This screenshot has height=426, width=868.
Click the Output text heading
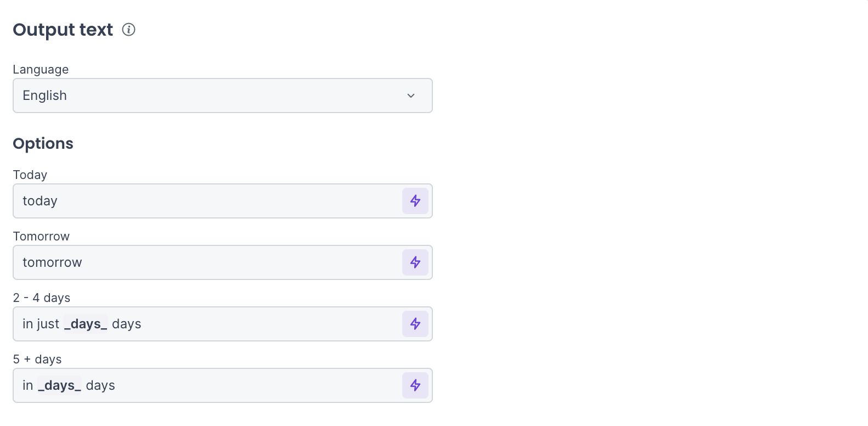click(x=63, y=30)
